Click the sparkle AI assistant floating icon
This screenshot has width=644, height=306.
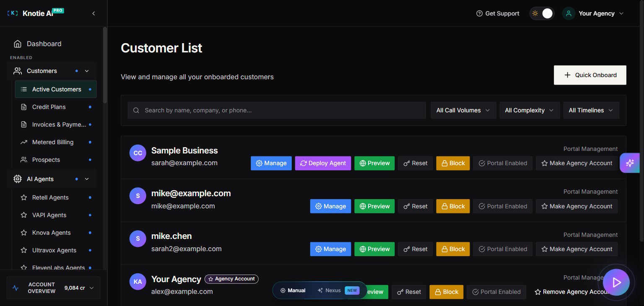click(630, 163)
